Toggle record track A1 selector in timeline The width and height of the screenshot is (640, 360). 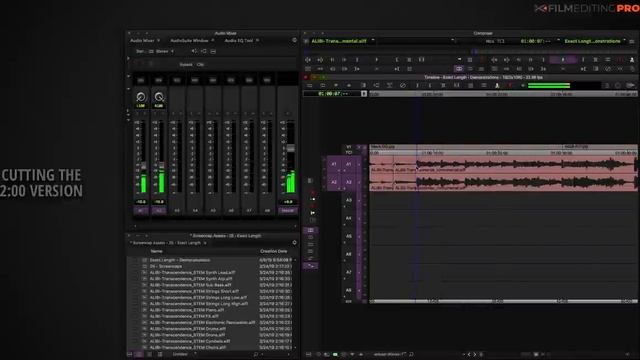[349, 164]
